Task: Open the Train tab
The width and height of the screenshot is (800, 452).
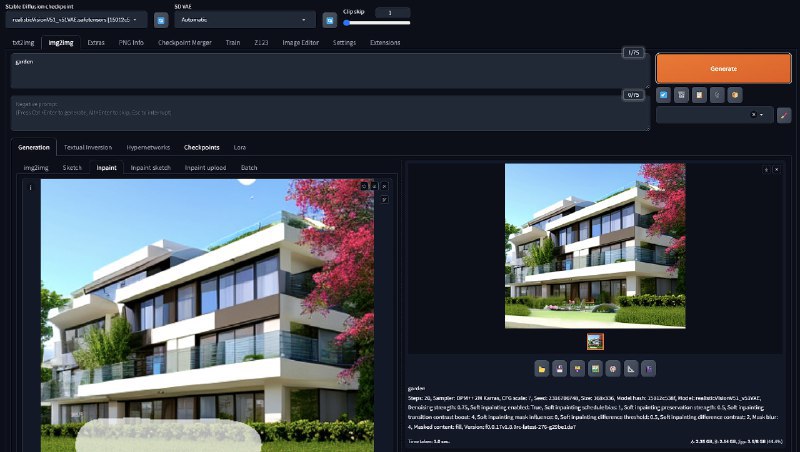Action: pyautogui.click(x=233, y=43)
